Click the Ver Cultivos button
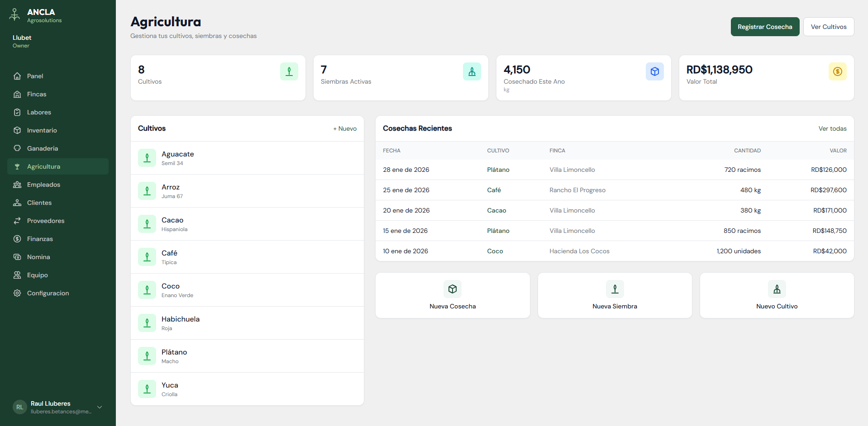Image resolution: width=868 pixels, height=426 pixels. coord(828,27)
